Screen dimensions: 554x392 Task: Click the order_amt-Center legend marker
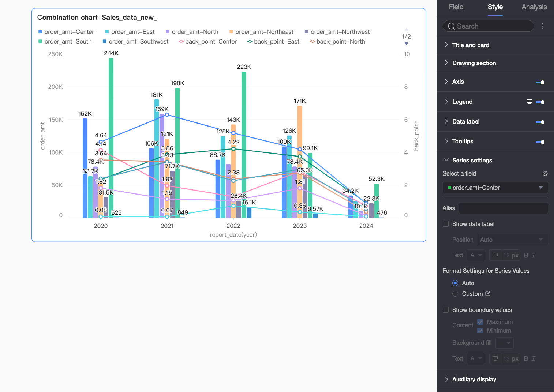click(x=40, y=32)
